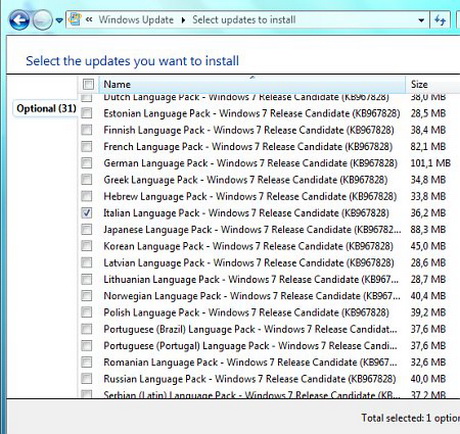Select the Italian Language Pack row text
Viewport: 460px width, 434px height.
tap(246, 213)
